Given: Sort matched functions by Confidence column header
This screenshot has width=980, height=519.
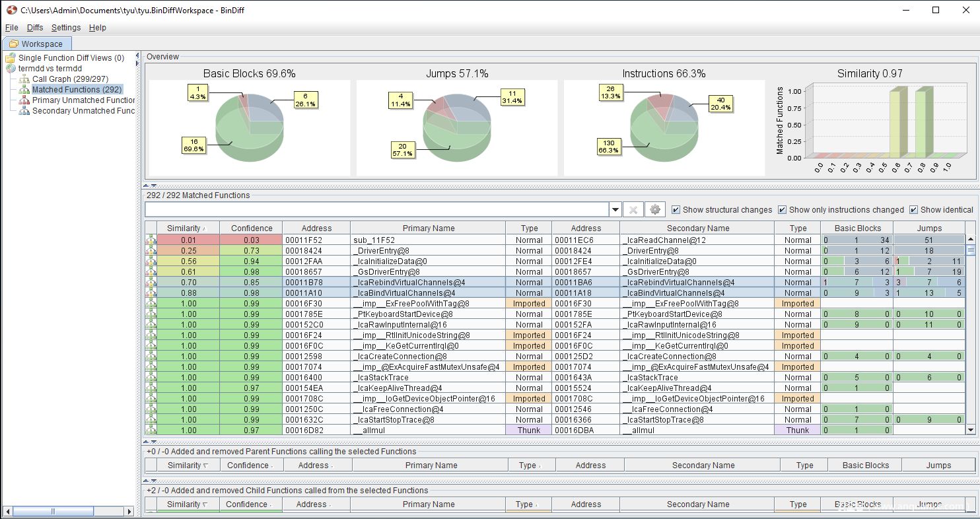Looking at the screenshot, I should (251, 228).
